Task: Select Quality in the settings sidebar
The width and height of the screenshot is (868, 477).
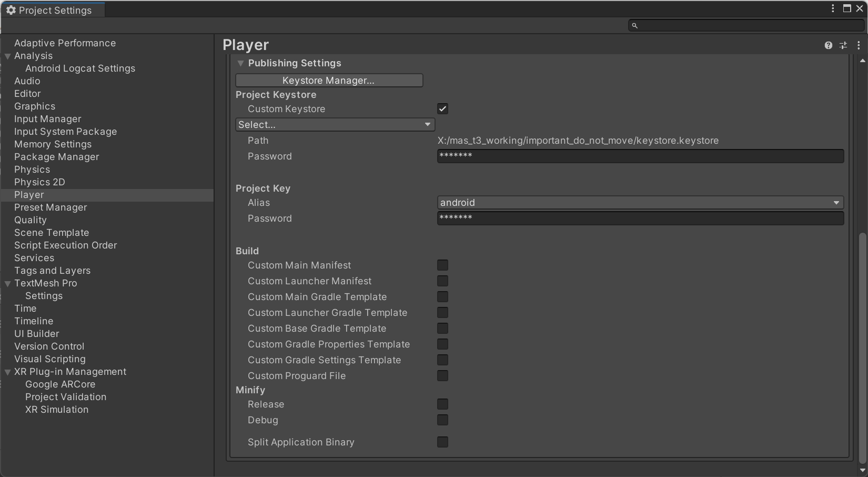Action: click(x=31, y=220)
